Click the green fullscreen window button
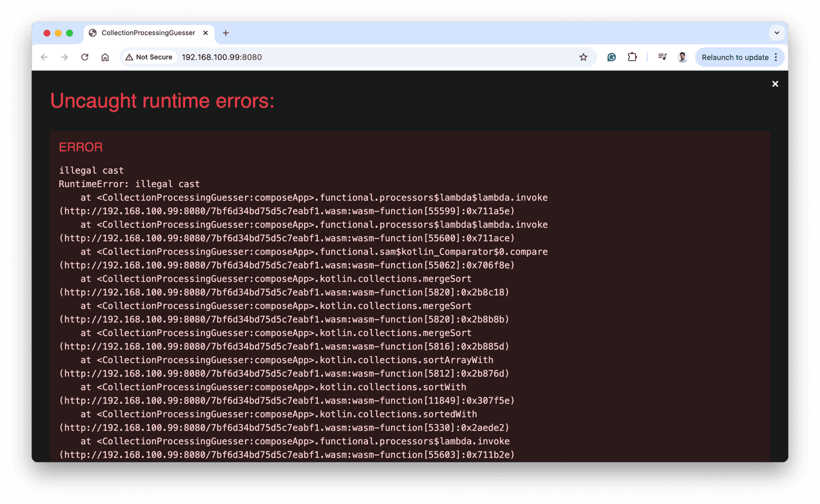The image size is (820, 504). point(69,33)
